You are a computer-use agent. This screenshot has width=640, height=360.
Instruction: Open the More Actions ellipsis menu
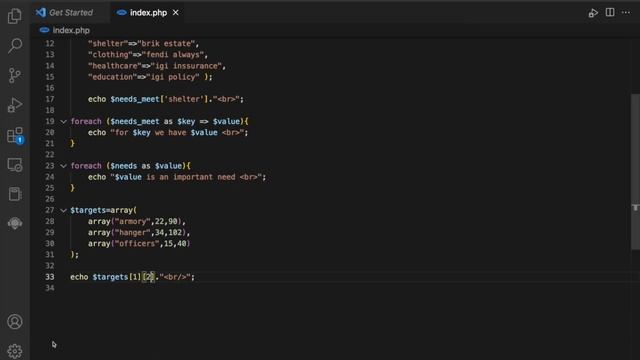tap(626, 12)
